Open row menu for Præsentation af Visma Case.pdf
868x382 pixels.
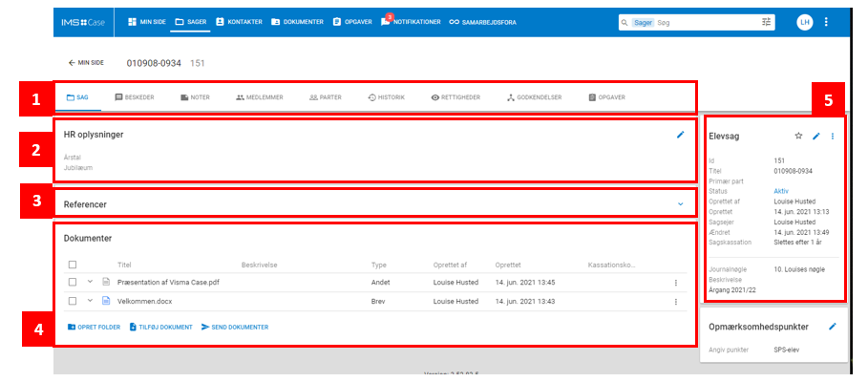(675, 283)
